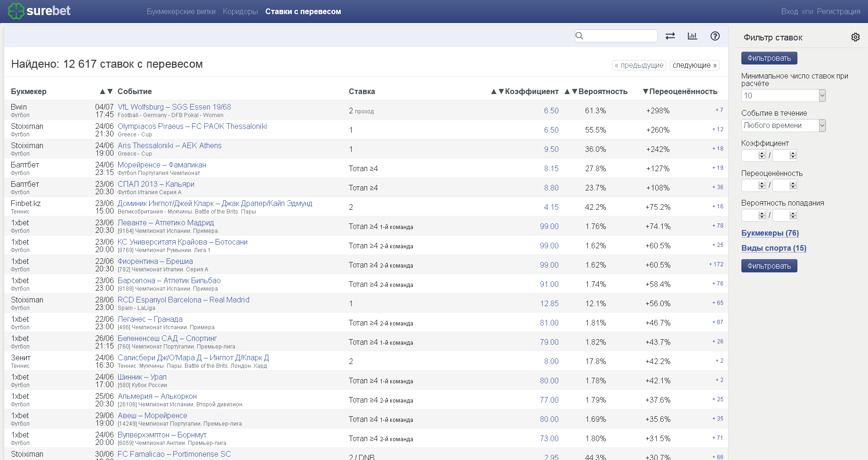Select Ставки с перевесом tab

[x=303, y=12]
